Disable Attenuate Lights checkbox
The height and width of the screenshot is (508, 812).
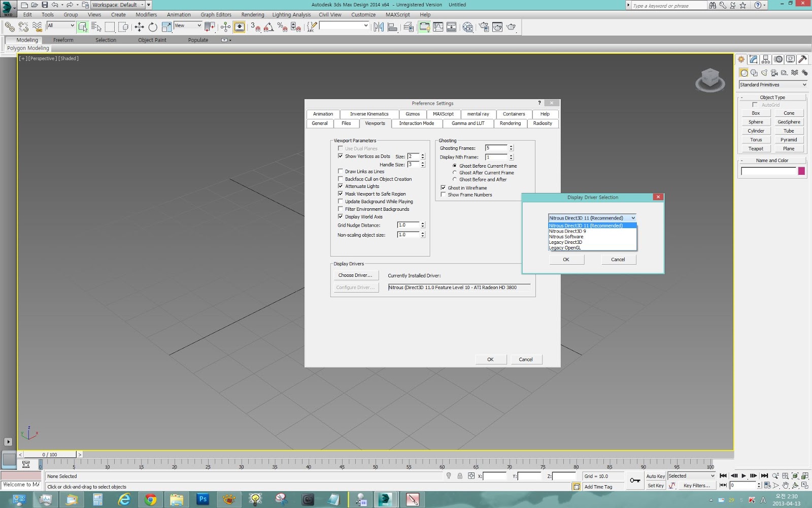[341, 186]
